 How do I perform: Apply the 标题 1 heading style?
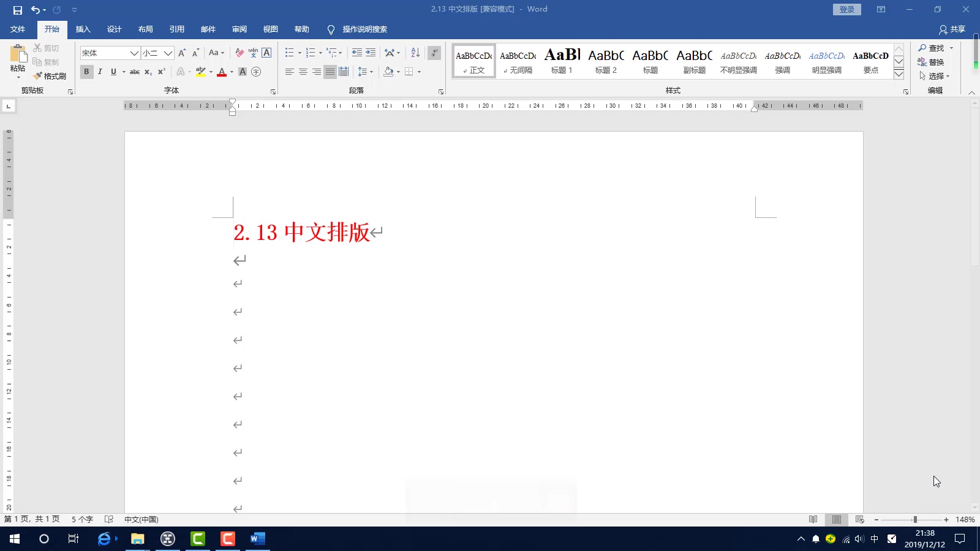[x=562, y=61]
